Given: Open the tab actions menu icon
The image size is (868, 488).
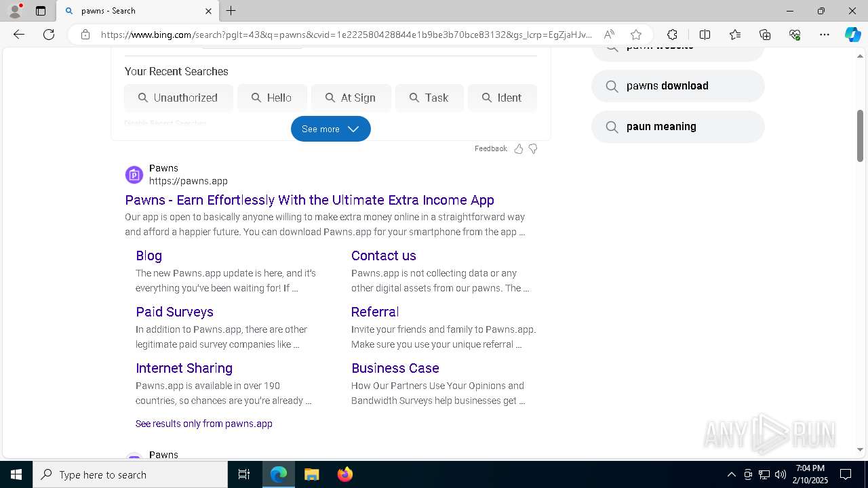Looking at the screenshot, I should 41,11.
